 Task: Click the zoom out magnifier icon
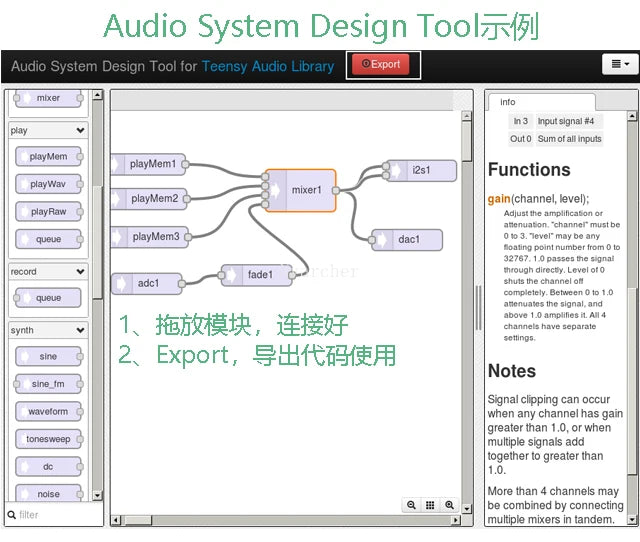411,506
